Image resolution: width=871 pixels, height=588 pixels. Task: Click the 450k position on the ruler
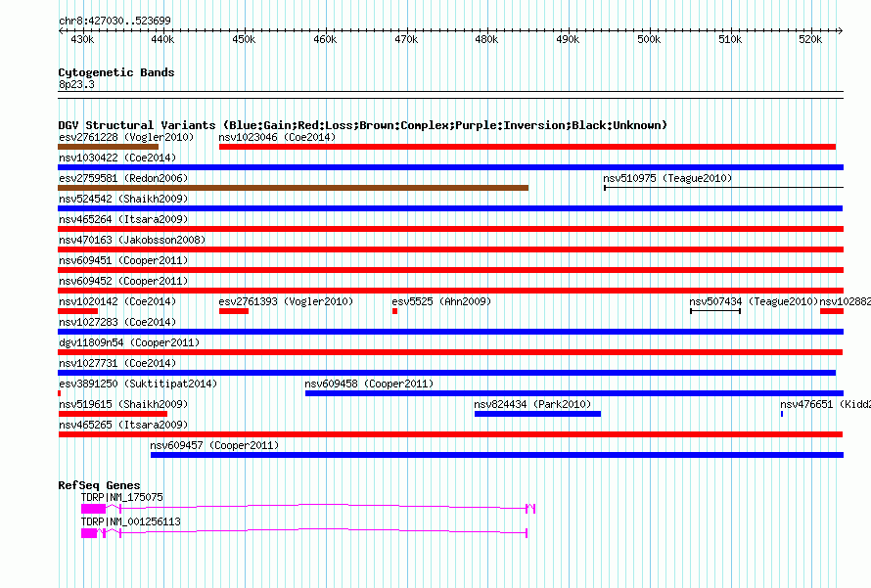click(244, 39)
